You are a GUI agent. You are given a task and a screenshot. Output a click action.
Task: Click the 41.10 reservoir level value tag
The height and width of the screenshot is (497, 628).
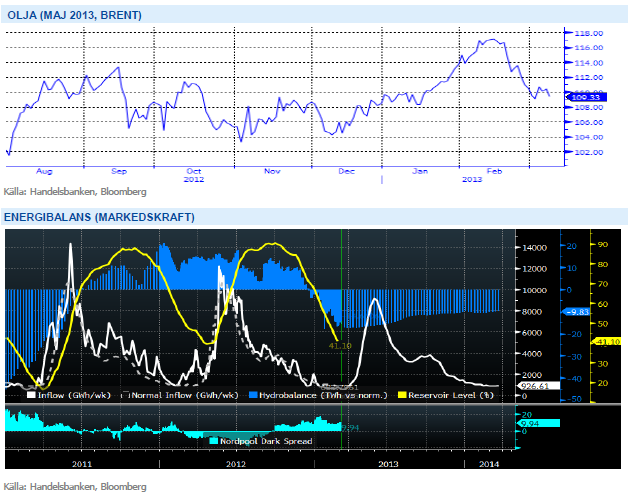pos(609,341)
